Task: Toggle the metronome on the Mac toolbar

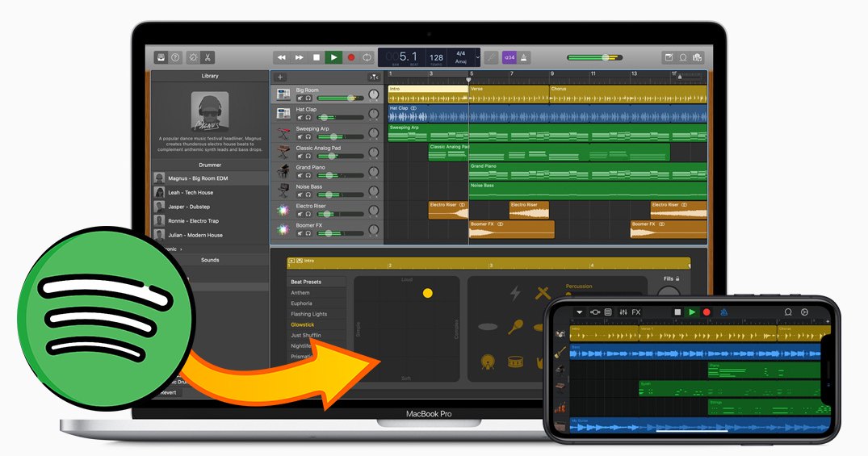Action: [x=524, y=57]
